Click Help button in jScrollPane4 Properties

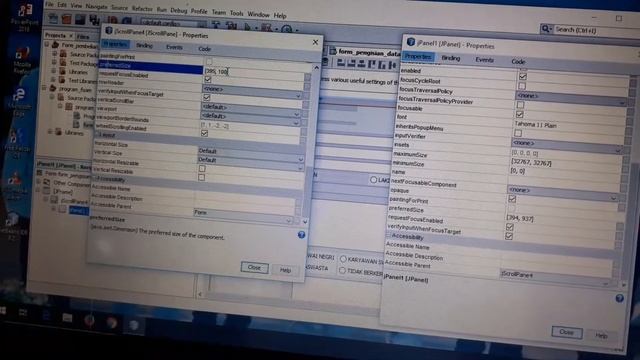point(285,270)
